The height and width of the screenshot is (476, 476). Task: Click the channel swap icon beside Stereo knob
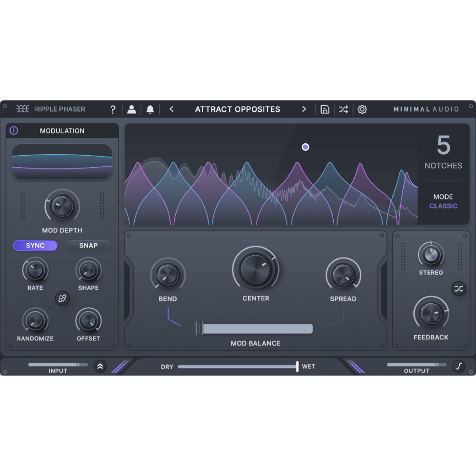(x=458, y=288)
